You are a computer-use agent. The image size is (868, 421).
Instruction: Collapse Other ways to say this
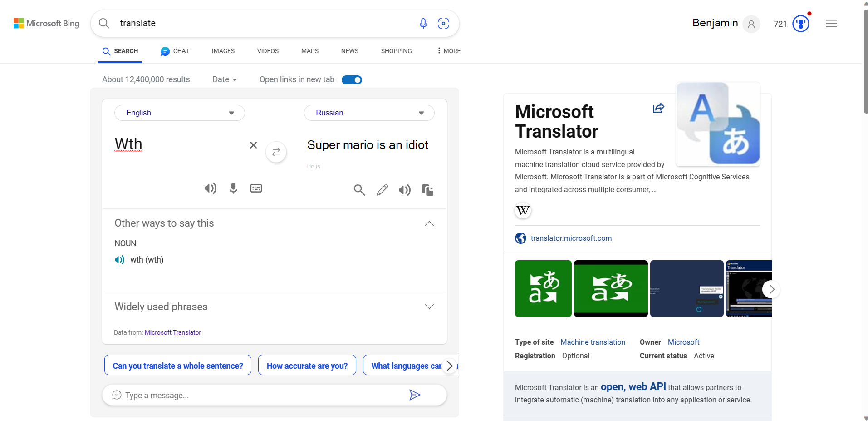point(429,223)
